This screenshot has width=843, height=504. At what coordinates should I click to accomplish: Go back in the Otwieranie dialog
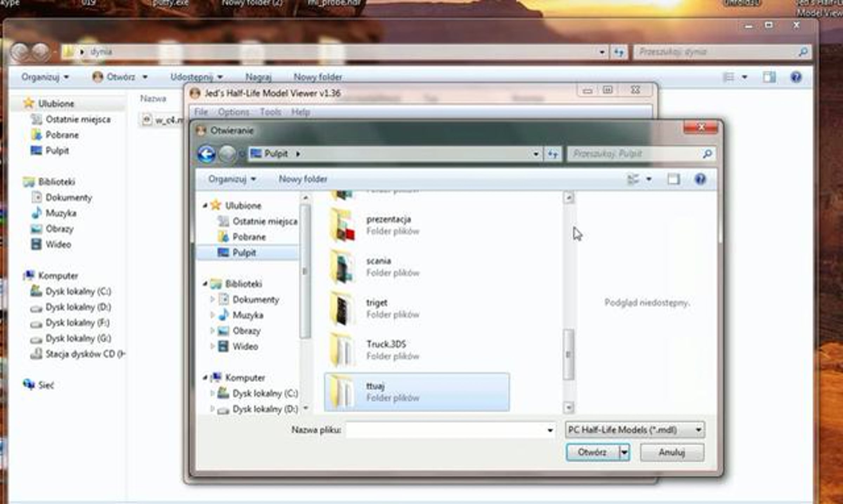coord(206,154)
